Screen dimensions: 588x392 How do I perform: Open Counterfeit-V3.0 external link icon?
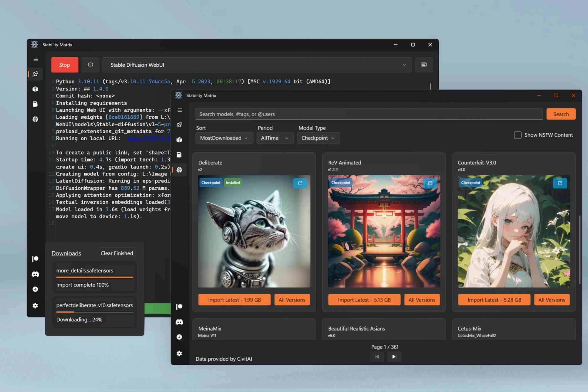click(560, 183)
